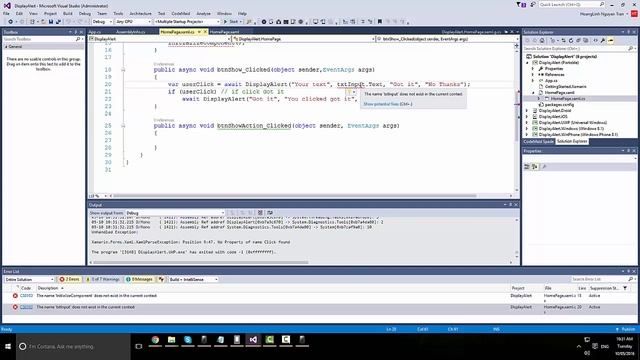
Task: Open the DisplayAlert.HomePage class dropdown
Action: click(x=304, y=39)
